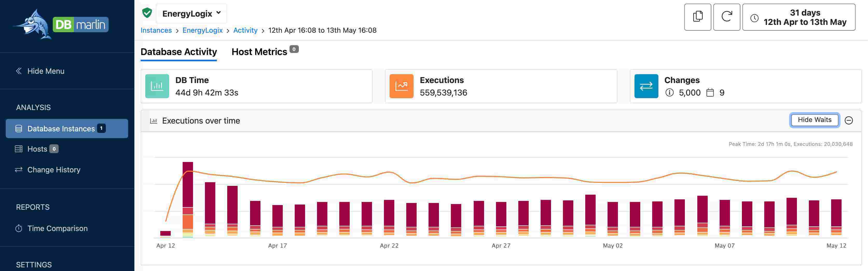Open the 31 days time range picker
The image size is (868, 271).
coord(798,17)
